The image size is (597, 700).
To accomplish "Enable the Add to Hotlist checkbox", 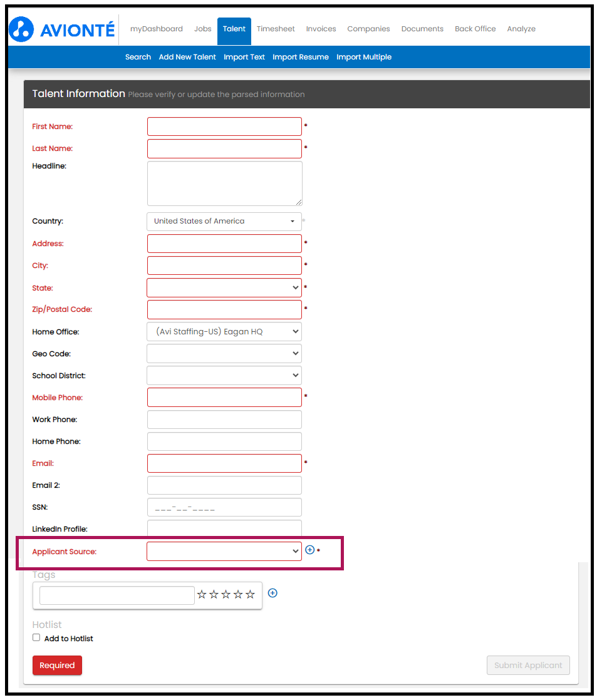I will [x=36, y=637].
